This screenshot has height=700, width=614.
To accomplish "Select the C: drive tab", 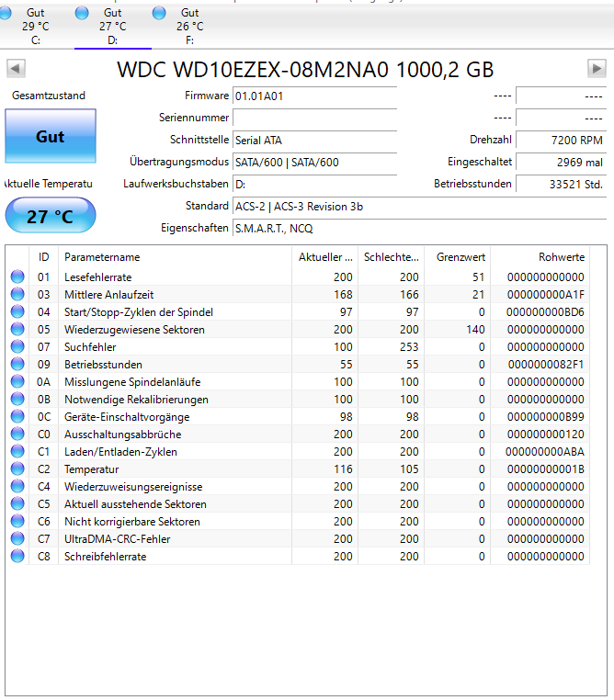I will [36, 27].
